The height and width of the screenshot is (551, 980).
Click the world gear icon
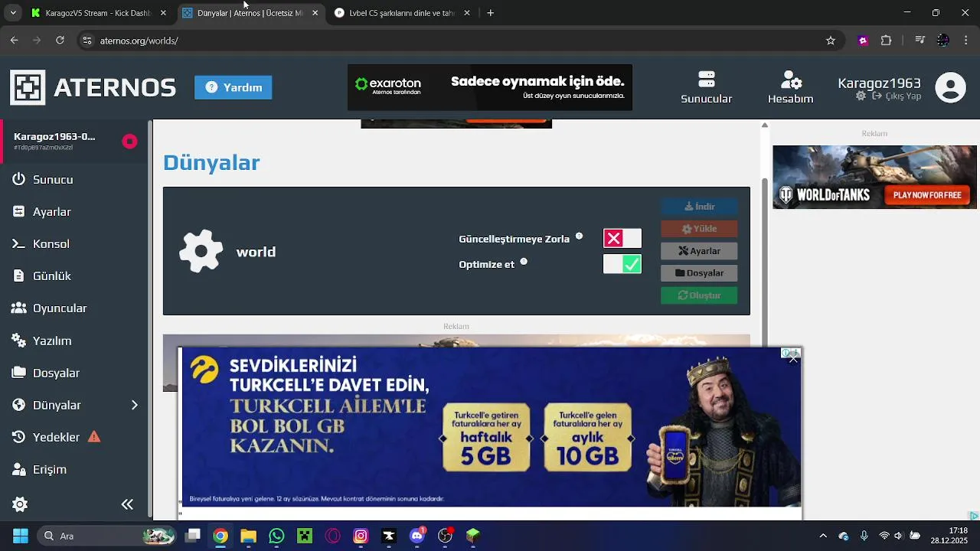point(201,251)
